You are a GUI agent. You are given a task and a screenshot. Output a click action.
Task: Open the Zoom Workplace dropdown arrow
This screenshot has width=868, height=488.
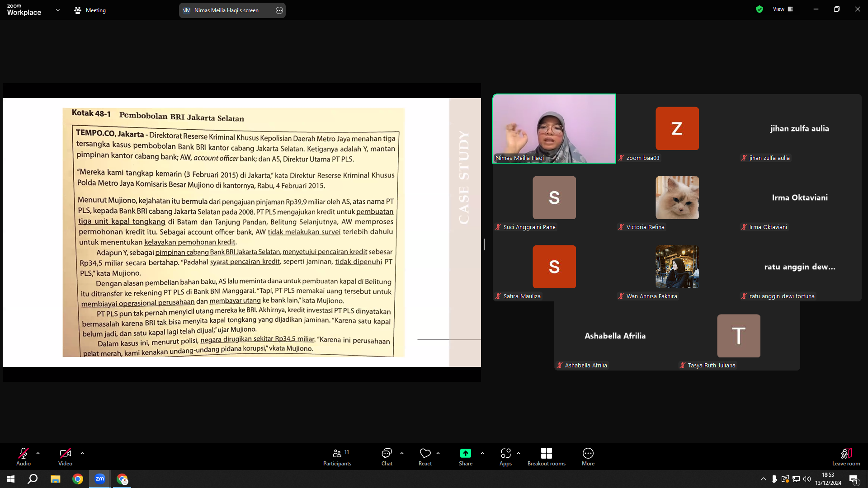coord(58,10)
